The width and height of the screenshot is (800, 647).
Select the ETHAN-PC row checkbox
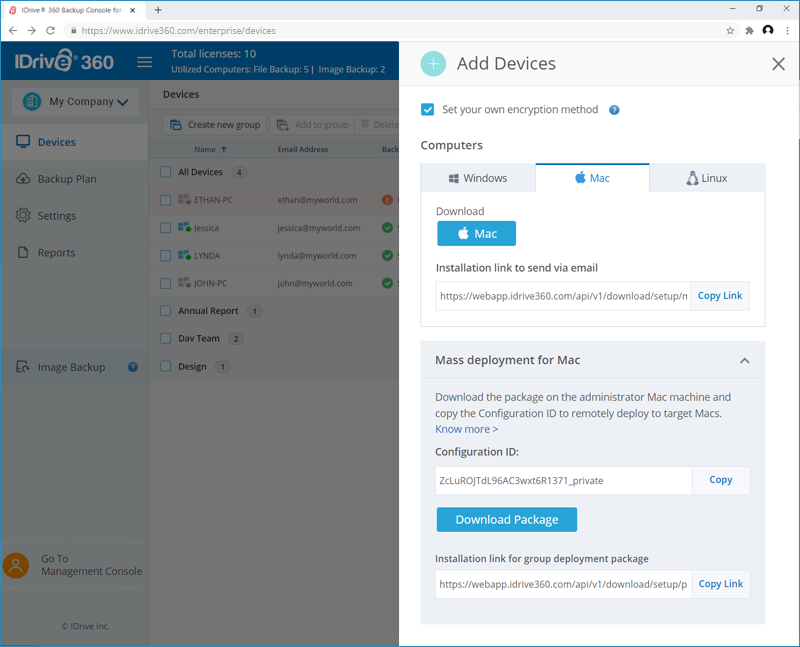[x=165, y=200]
